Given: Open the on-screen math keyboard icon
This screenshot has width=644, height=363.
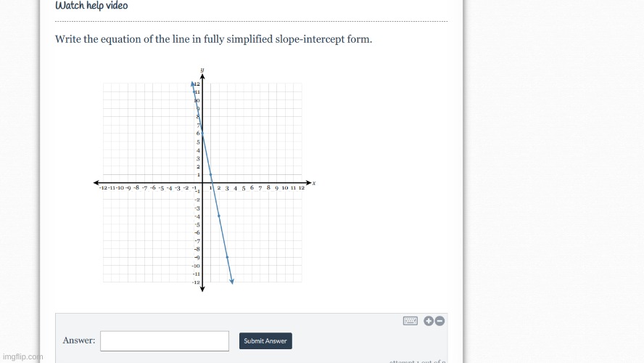Looking at the screenshot, I should point(410,321).
